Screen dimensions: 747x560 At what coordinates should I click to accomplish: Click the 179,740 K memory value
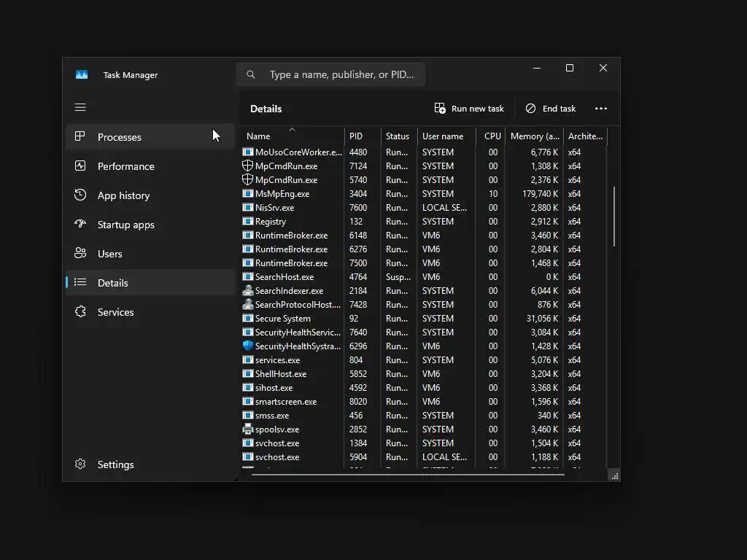541,193
